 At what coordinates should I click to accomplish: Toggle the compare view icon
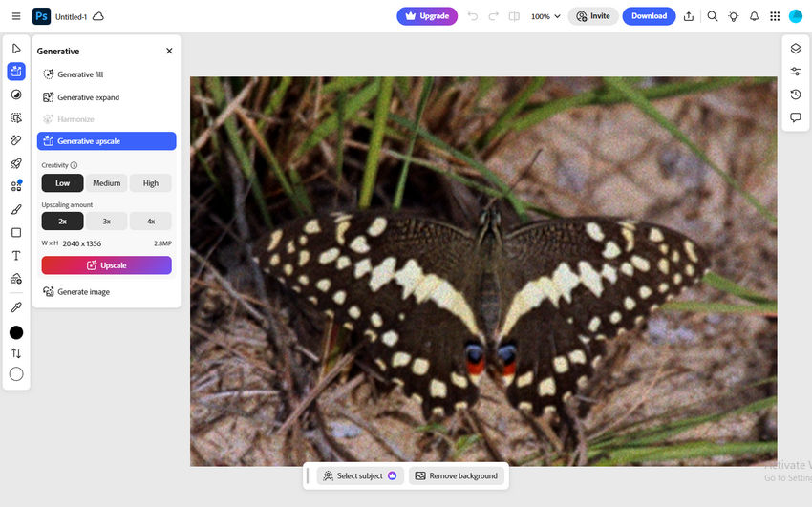(514, 16)
